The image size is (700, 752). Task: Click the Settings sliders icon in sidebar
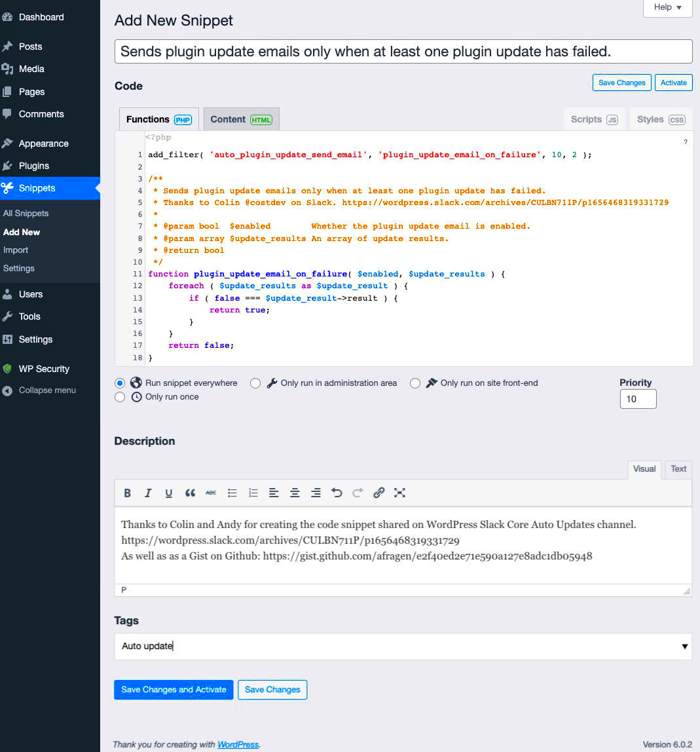coord(7,339)
